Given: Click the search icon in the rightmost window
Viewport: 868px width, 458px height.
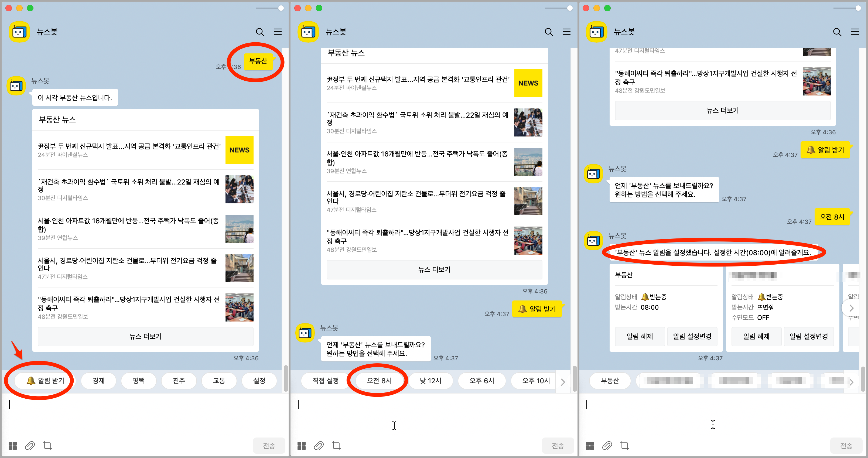Looking at the screenshot, I should point(837,32).
